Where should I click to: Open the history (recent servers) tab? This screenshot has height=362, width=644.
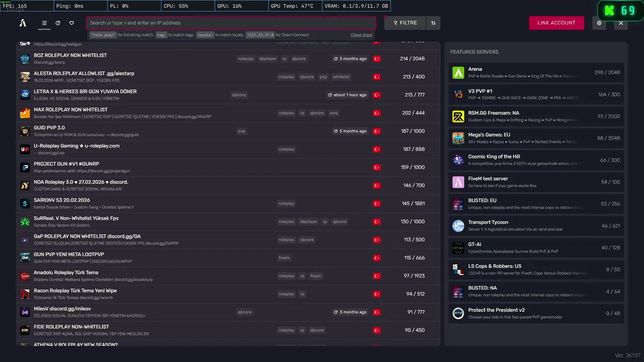pos(58,23)
